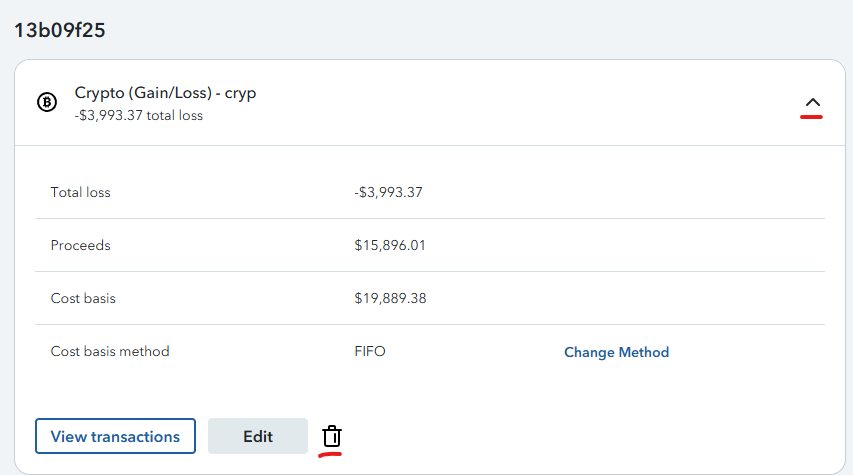Select the 13b09f25 heading text
The height and width of the screenshot is (475, 853).
pyautogui.click(x=59, y=30)
